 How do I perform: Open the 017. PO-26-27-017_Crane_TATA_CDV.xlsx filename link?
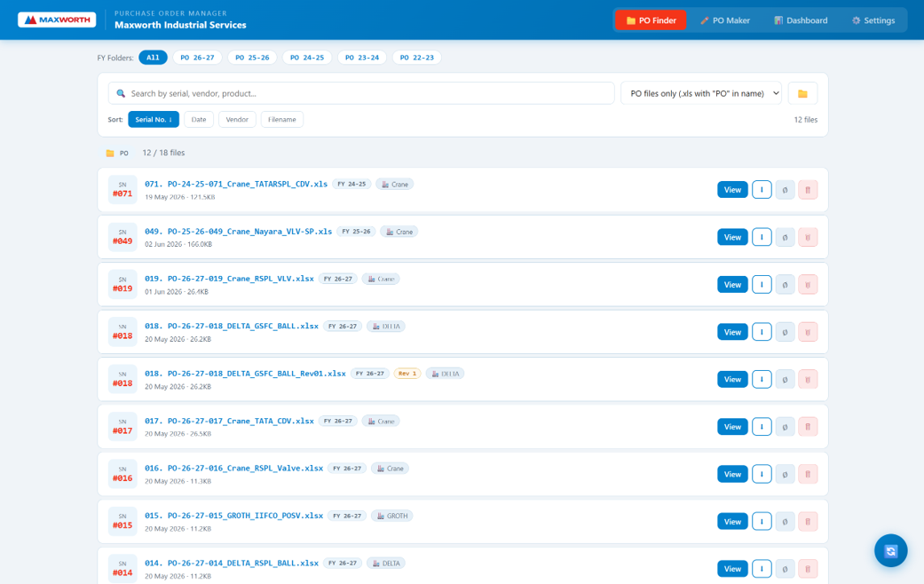[x=229, y=421]
